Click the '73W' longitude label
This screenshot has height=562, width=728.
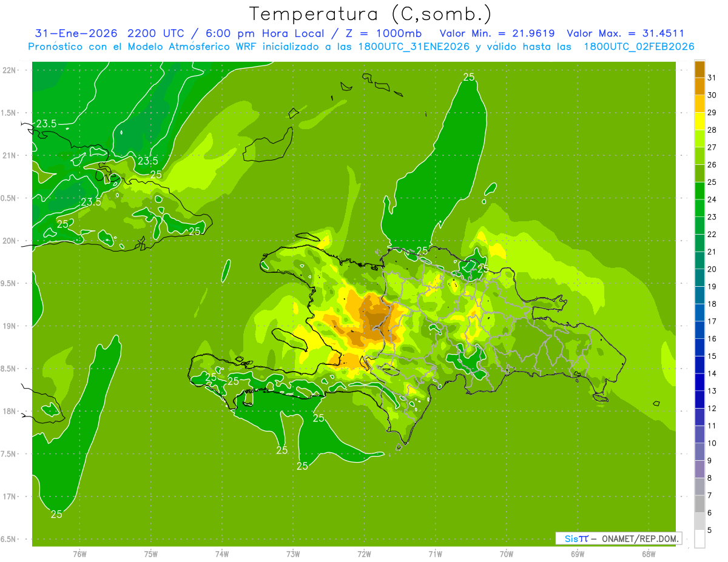293,554
